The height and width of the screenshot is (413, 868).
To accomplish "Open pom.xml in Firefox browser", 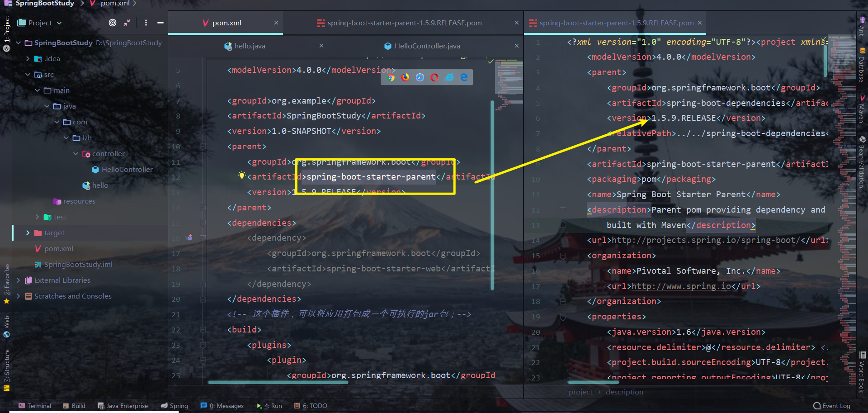I will point(405,77).
